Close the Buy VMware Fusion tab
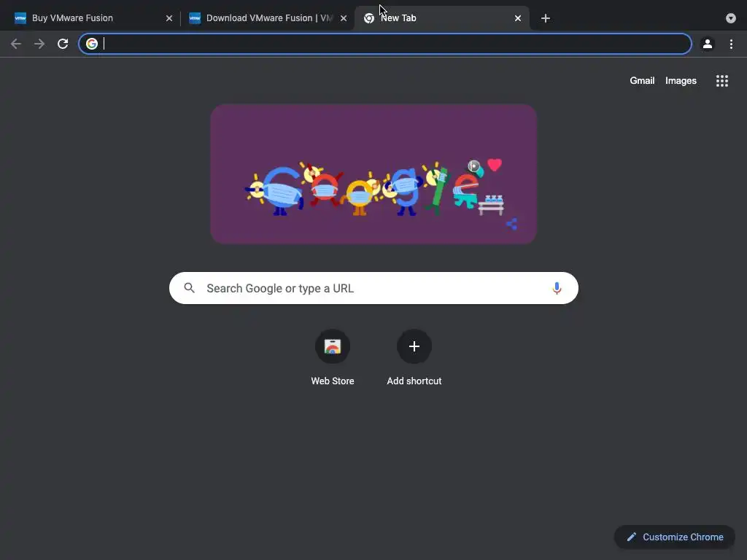The image size is (747, 560). point(169,18)
